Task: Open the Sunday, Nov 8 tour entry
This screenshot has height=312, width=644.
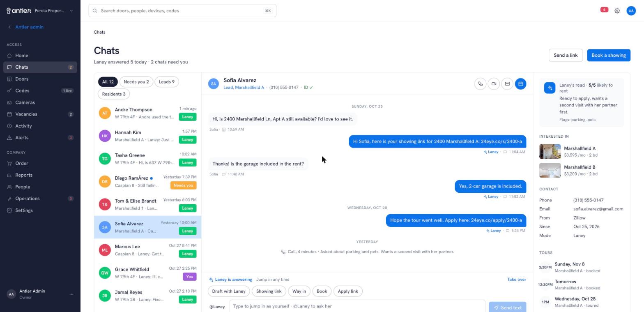Action: click(x=582, y=267)
